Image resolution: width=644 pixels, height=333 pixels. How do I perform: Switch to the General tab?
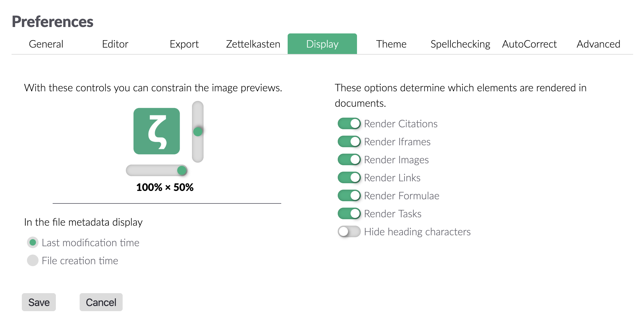46,44
